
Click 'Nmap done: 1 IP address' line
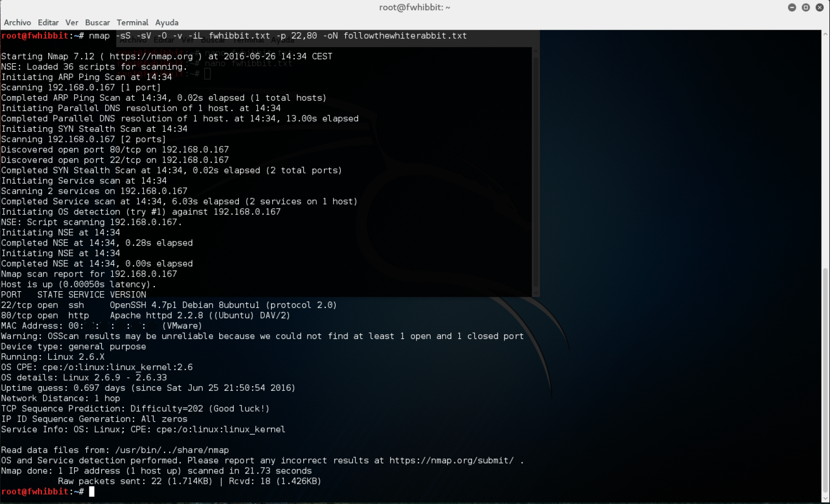pyautogui.click(x=156, y=471)
